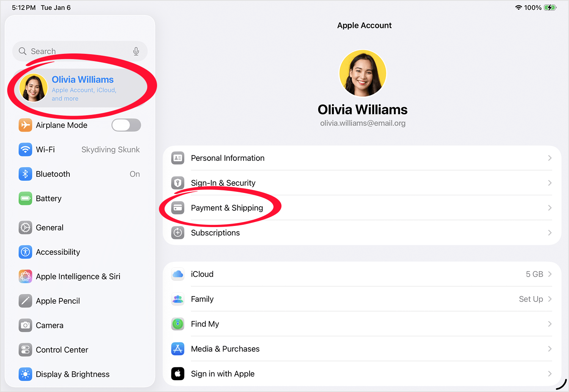Click the Personal Information card icon
This screenshot has height=392, width=569.
point(178,158)
